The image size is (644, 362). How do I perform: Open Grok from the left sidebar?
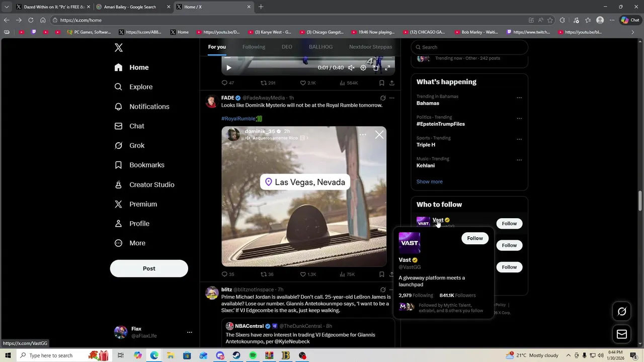129,145
